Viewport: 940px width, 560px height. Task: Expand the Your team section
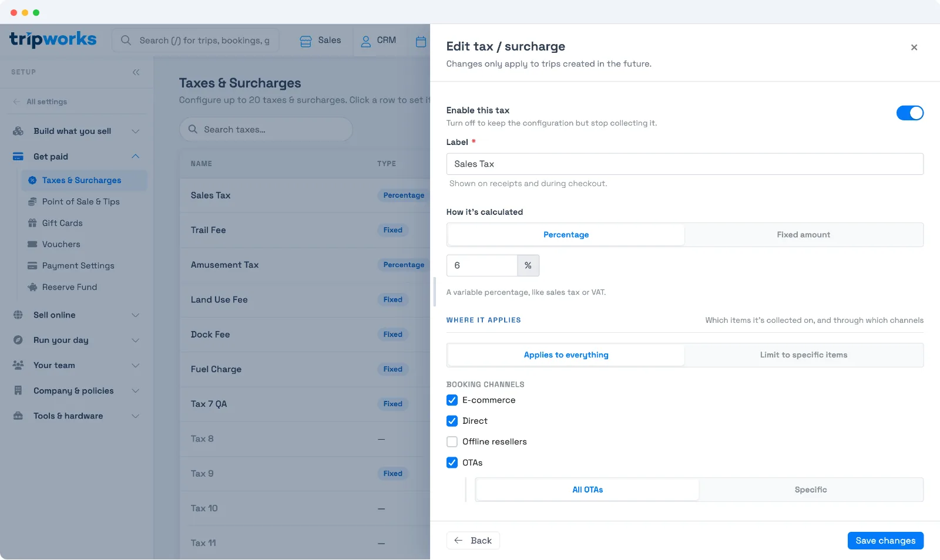pos(136,366)
